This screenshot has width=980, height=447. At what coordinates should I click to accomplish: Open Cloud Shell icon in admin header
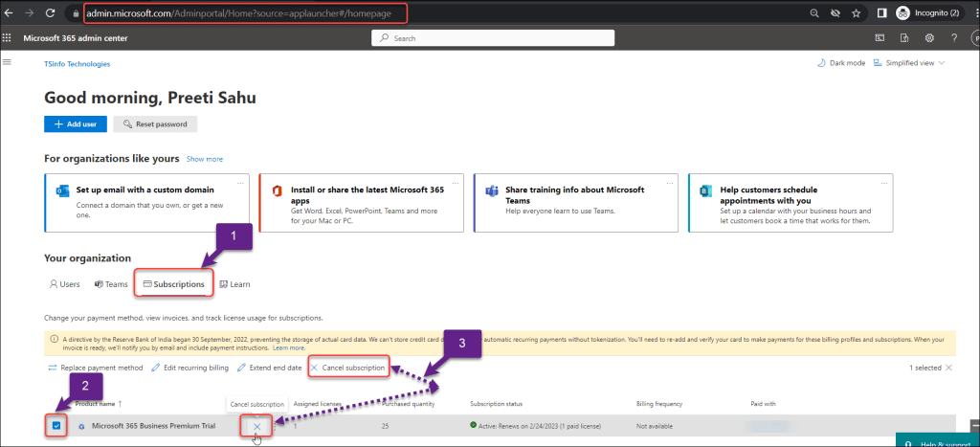(x=879, y=38)
